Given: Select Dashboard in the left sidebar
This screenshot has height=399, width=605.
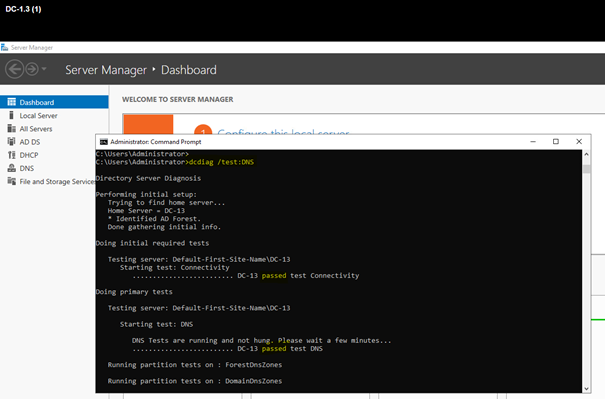Looking at the screenshot, I should (54, 102).
